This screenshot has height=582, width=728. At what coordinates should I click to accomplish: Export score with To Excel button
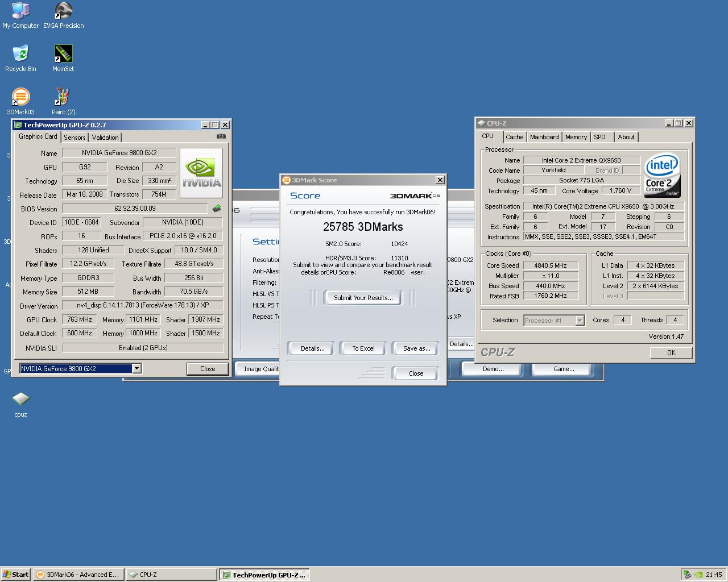click(363, 348)
